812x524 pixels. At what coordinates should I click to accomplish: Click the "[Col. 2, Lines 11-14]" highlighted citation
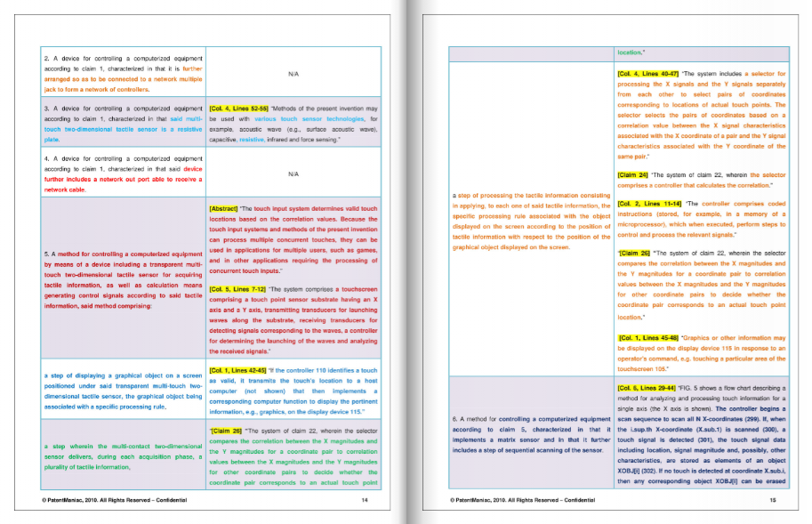click(x=649, y=204)
